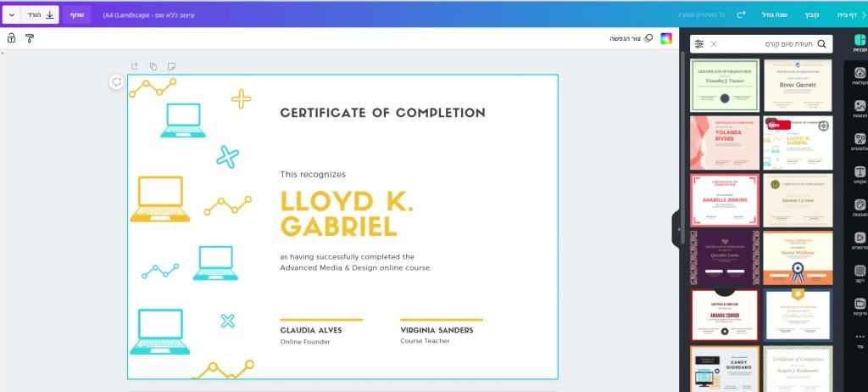Click the comment bubble beside the canvas
The image size is (868, 392).
tap(116, 82)
